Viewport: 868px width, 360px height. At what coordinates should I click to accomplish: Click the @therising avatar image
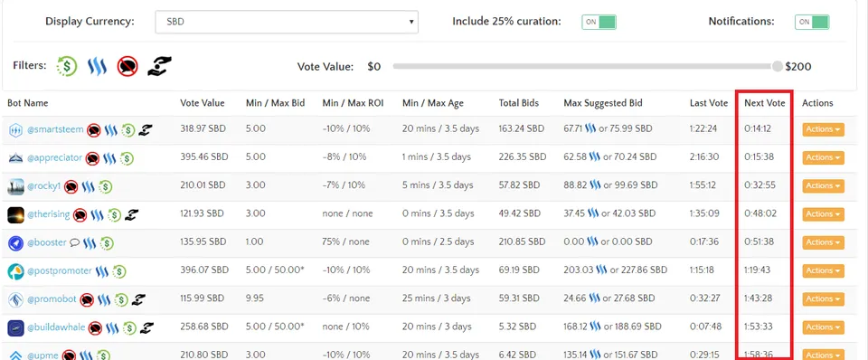[15, 215]
